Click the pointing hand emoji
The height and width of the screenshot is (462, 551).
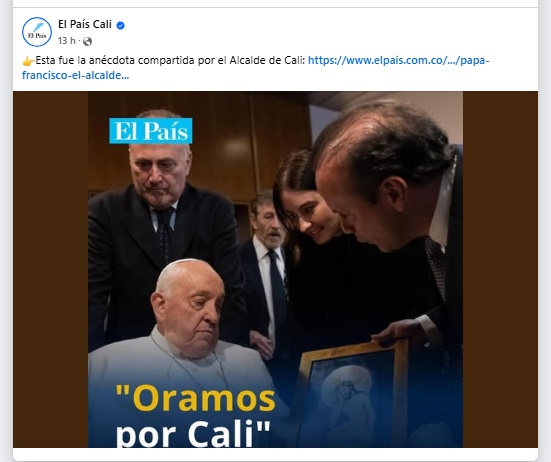[28, 61]
